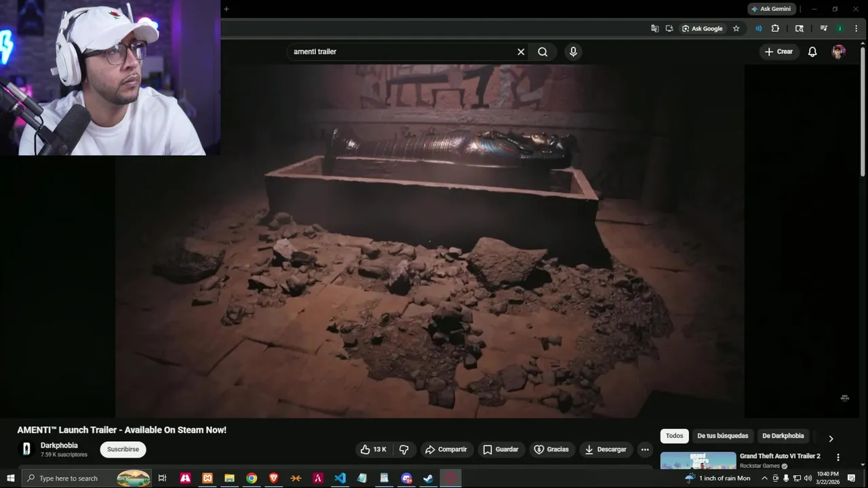Open the more actions ellipsis below the video

pos(645,449)
